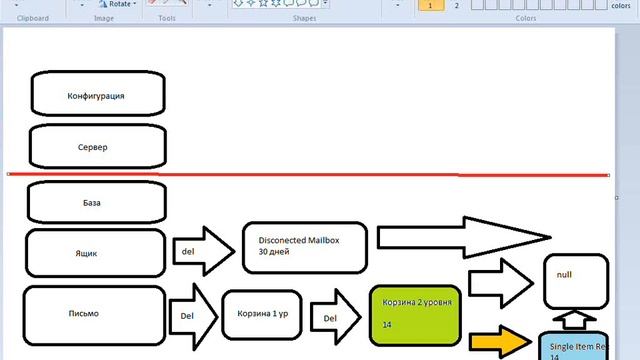Click the "Disconected Mailbox" text

[x=299, y=240]
